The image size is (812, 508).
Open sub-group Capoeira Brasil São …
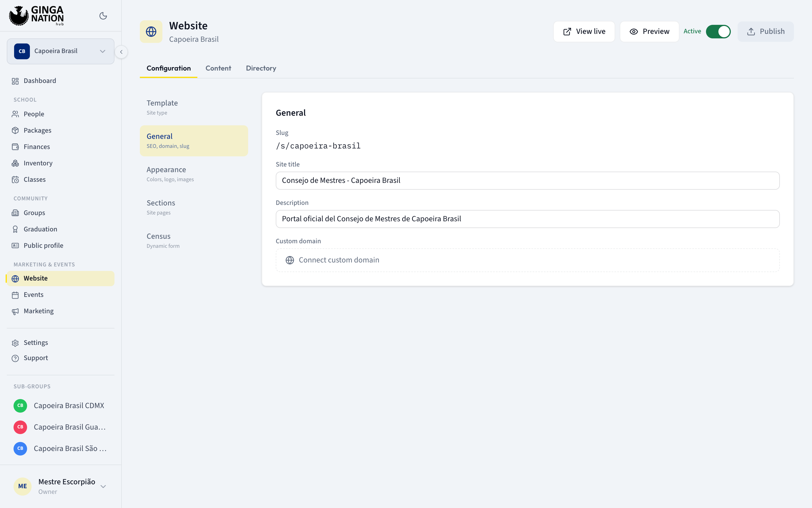coord(60,448)
